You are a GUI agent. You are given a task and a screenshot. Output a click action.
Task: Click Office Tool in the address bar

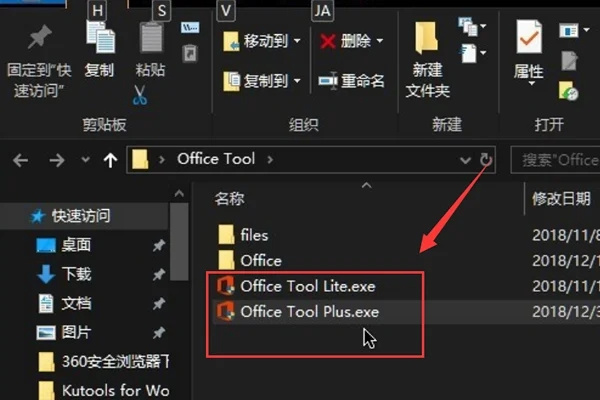(216, 158)
